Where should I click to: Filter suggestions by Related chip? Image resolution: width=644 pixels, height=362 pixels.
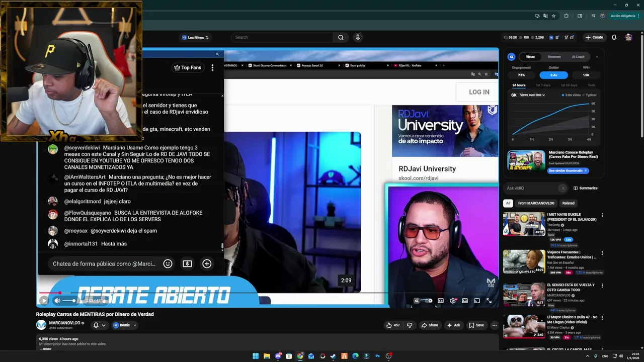[569, 203]
